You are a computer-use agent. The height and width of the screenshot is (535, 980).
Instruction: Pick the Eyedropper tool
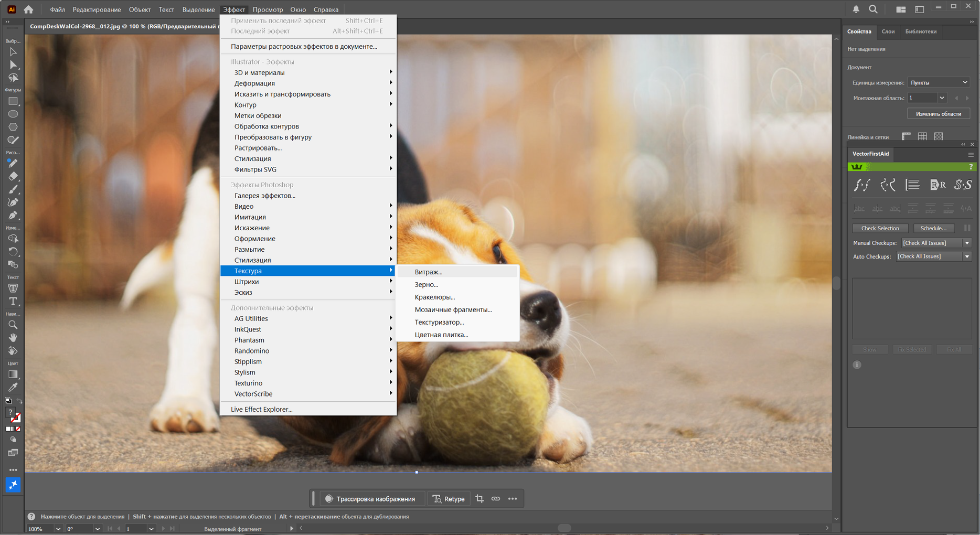(13, 387)
